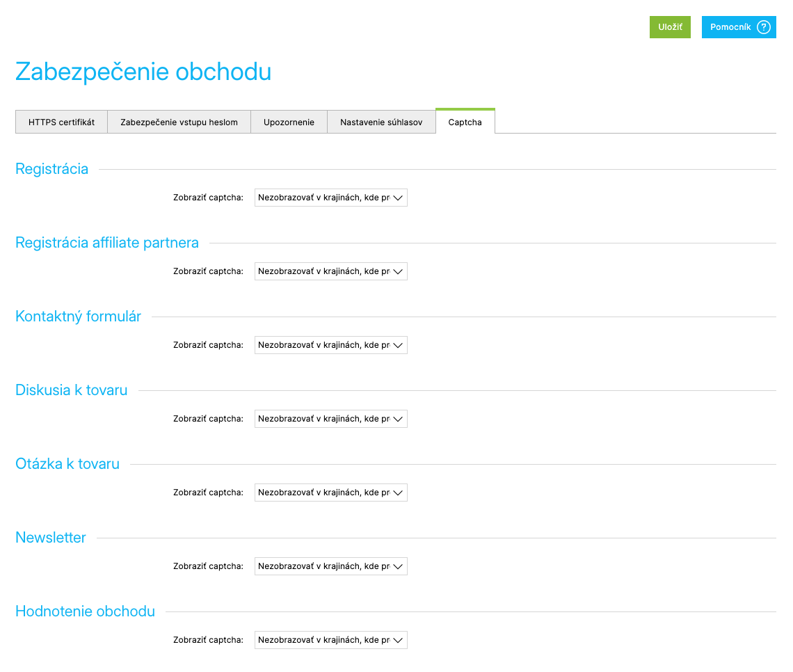Click the Otázka k tovaru heading
793x672 pixels.
(x=67, y=464)
